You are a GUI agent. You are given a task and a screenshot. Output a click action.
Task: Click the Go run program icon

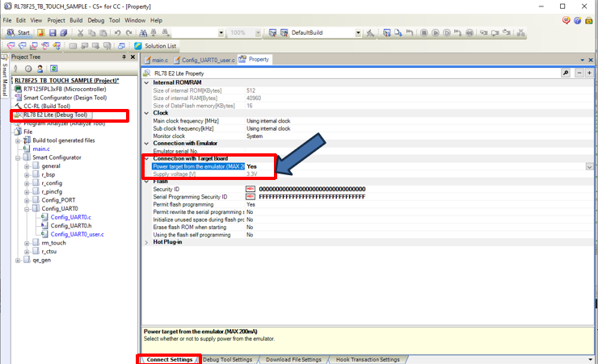[x=435, y=33]
